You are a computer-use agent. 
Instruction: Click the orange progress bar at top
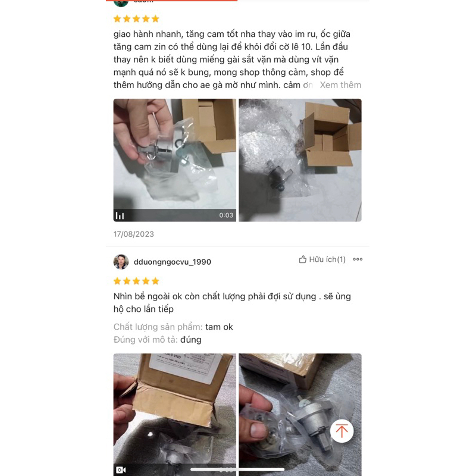[x=171, y=1]
